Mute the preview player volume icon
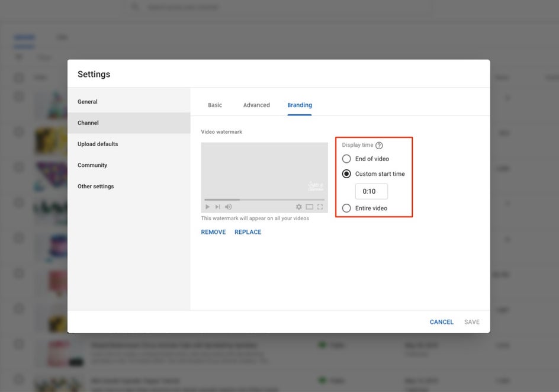Screen dimensions: 559x392 tap(228, 207)
